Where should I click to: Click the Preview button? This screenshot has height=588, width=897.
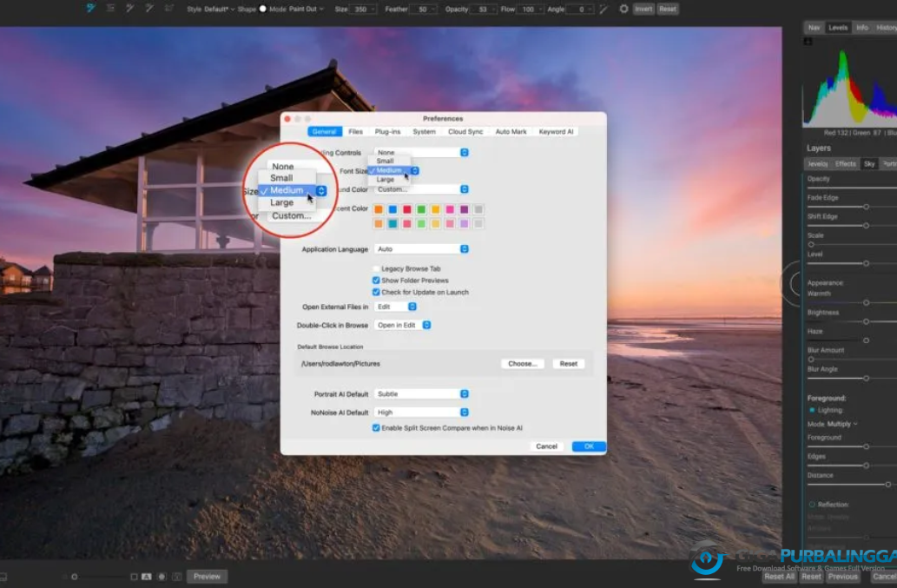[x=207, y=577]
